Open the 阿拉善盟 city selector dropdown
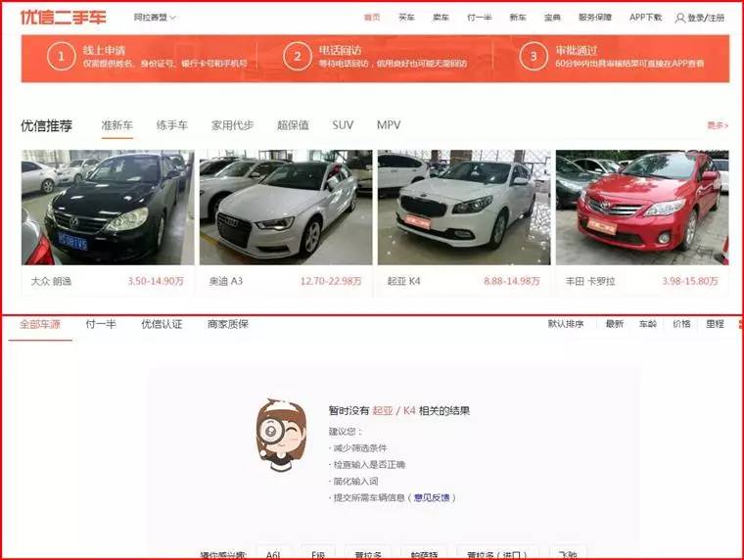This screenshot has width=744, height=560. [x=155, y=18]
